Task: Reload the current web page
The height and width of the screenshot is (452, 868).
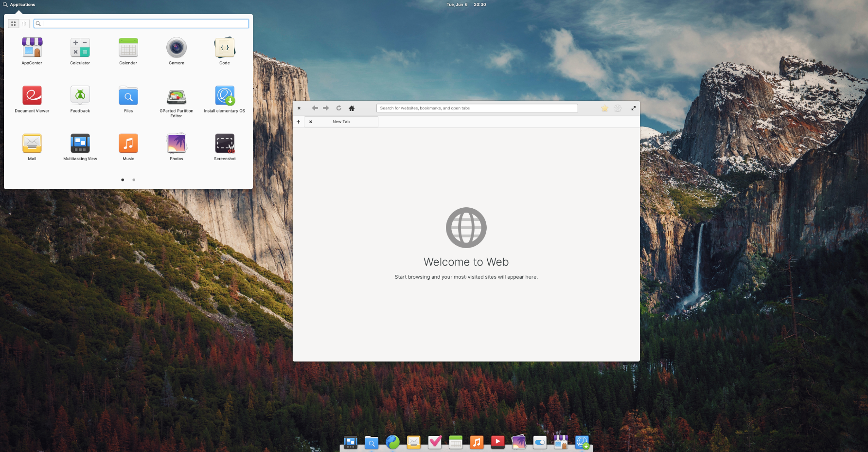Action: point(338,108)
